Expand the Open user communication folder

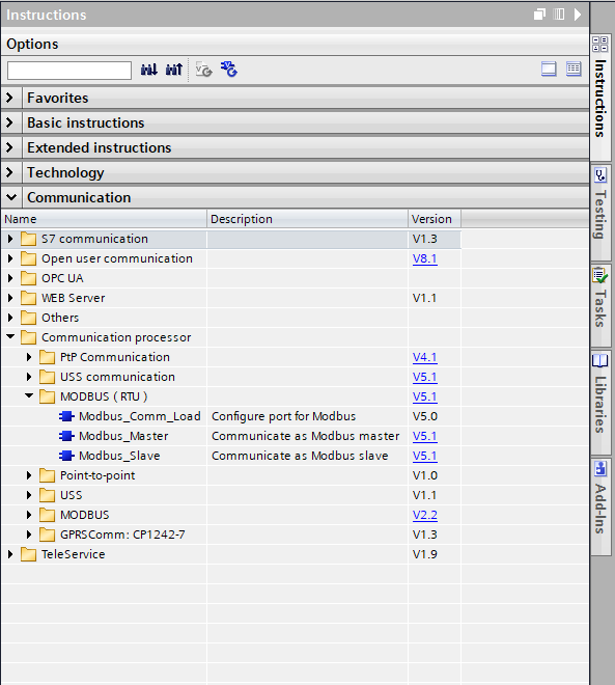(x=10, y=259)
